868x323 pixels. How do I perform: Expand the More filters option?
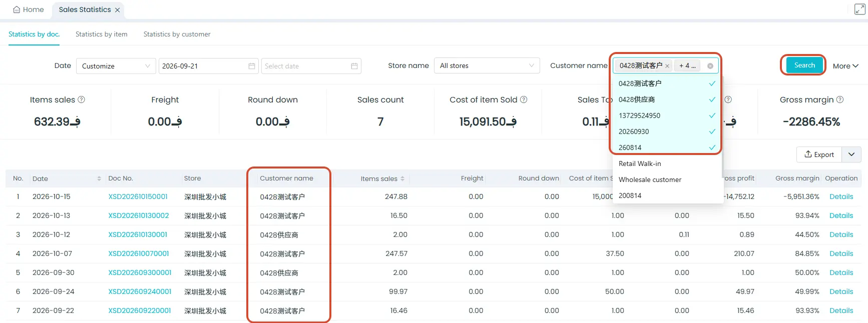pos(845,66)
